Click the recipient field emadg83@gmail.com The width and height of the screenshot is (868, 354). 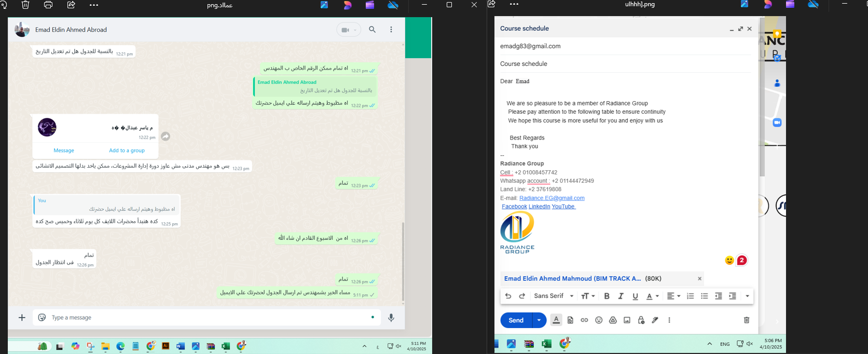(625, 46)
